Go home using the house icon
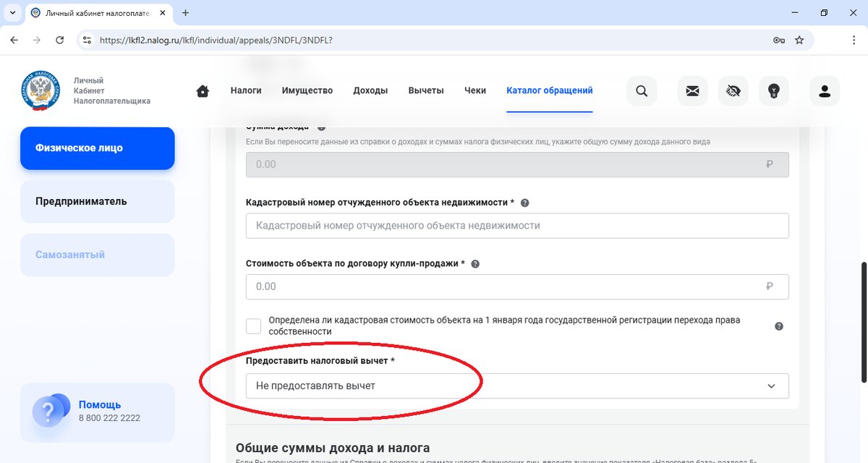Screen dimensions: 868x463 coord(203,90)
